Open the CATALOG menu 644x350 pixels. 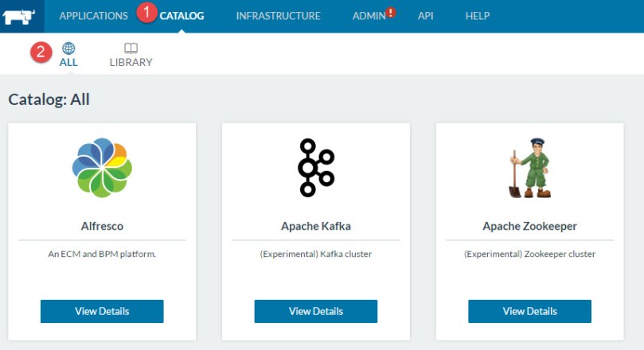(x=181, y=16)
